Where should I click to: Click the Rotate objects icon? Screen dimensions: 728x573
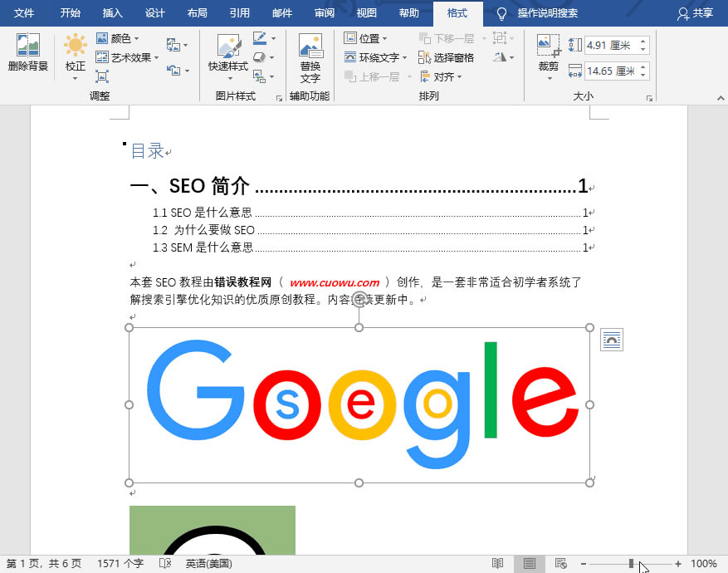click(500, 57)
